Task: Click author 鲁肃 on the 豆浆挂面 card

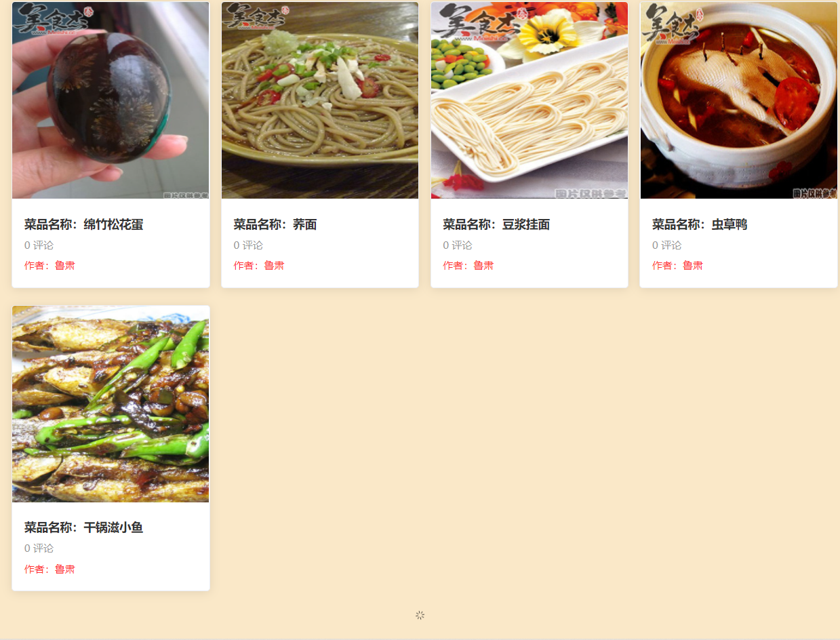Action: (x=483, y=266)
